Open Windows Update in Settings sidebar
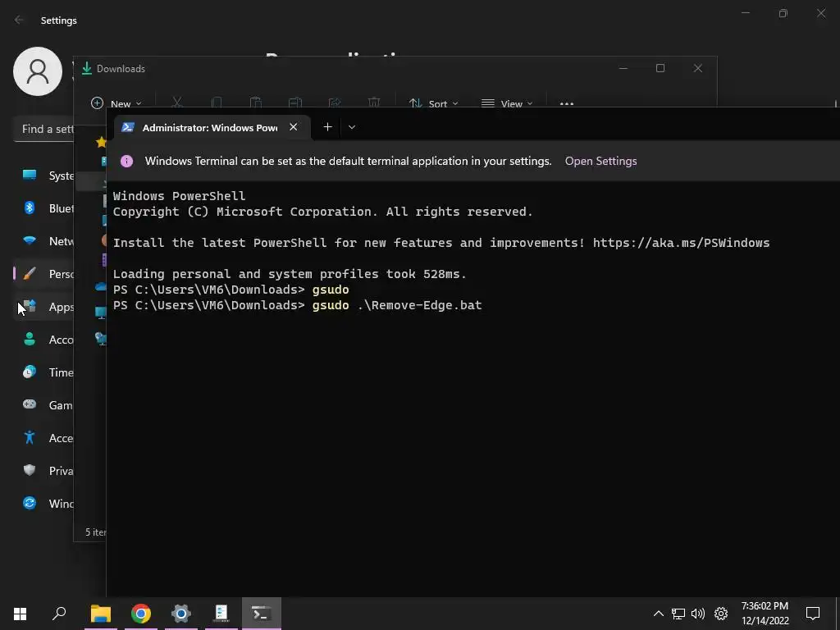Viewport: 840px width, 630px height. [x=43, y=504]
